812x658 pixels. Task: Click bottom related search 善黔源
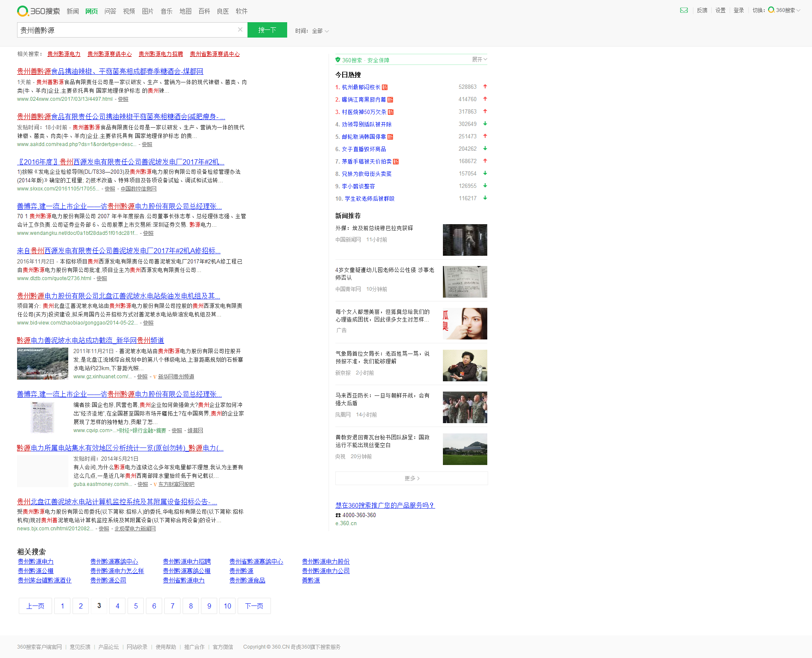point(311,580)
